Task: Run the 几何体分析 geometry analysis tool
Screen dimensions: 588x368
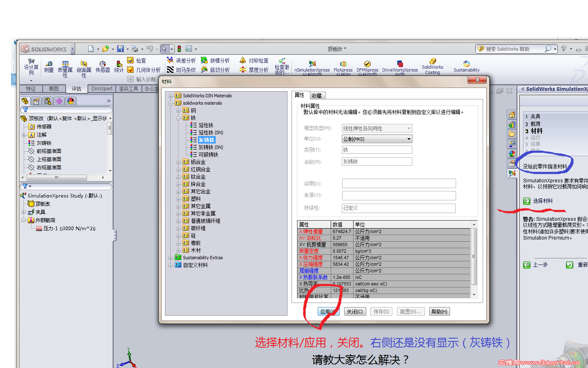Action: (144, 70)
